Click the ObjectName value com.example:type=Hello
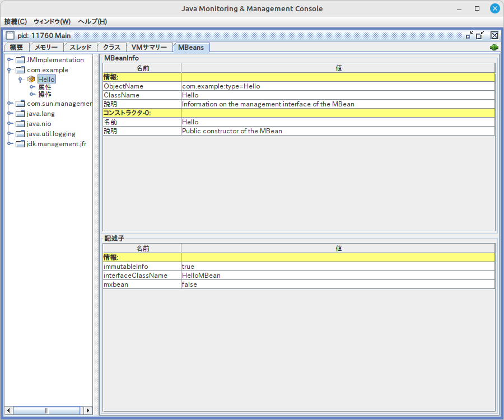The image size is (504, 420). pos(338,86)
